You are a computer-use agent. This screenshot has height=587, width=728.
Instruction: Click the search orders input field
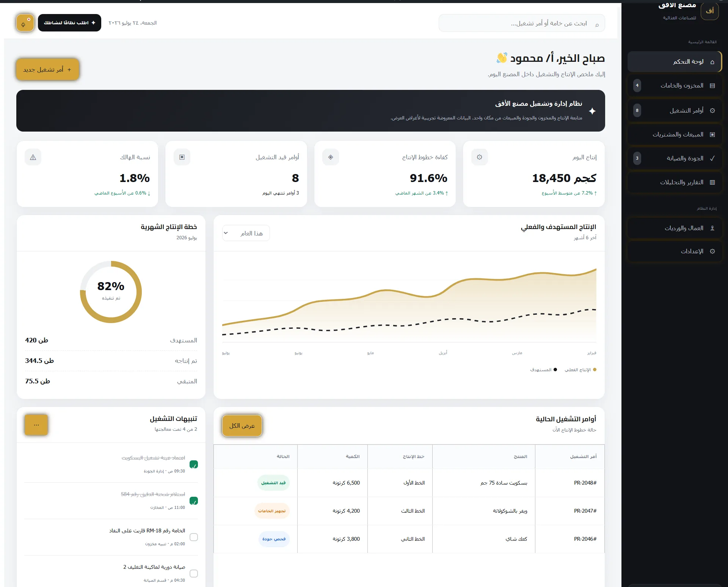click(x=522, y=23)
